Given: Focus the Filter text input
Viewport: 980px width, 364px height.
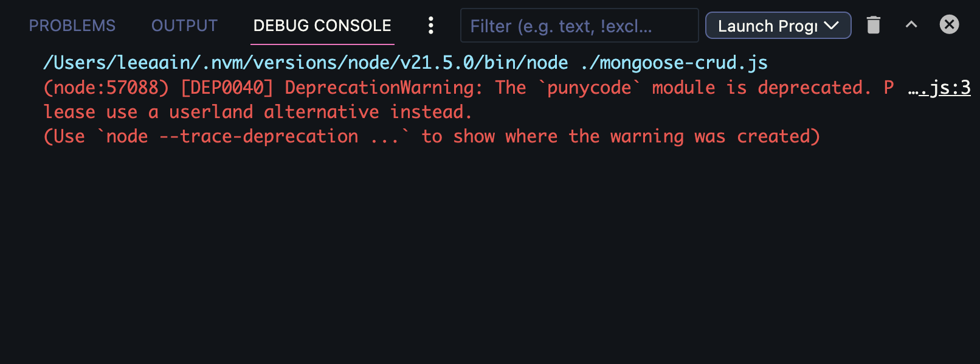Looking at the screenshot, I should pyautogui.click(x=579, y=26).
